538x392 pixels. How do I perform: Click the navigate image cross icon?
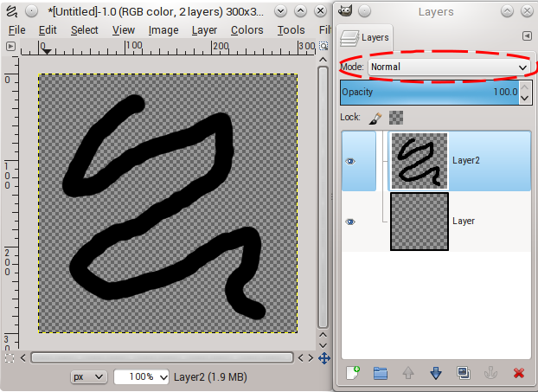click(324, 358)
